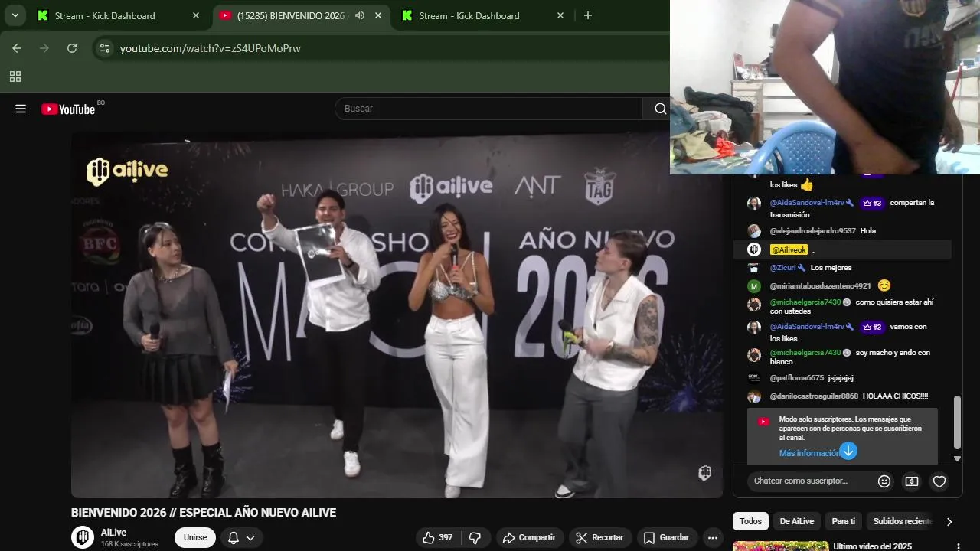Image resolution: width=980 pixels, height=551 pixels.
Task: Click the chat scrollbar down arrow
Action: (x=957, y=458)
